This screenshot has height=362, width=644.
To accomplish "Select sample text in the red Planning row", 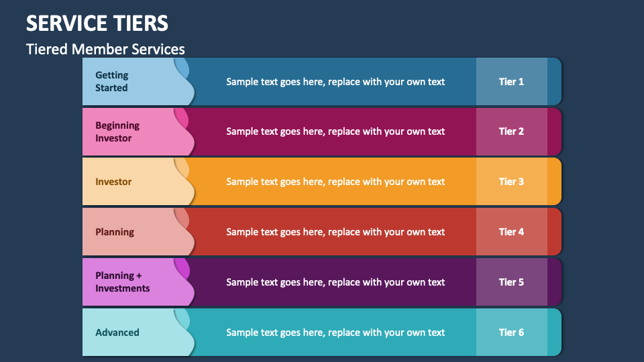I will coord(335,232).
